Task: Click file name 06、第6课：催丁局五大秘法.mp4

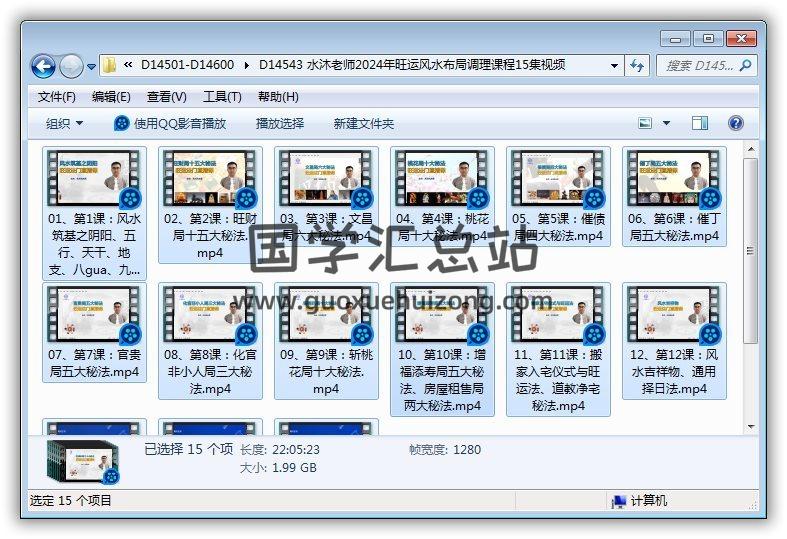Action: tap(674, 227)
